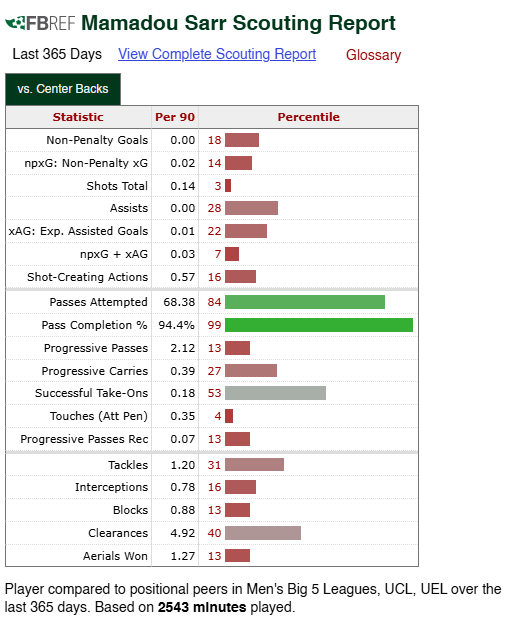
Task: Open the View Complete Scouting Report link
Action: [x=217, y=54]
